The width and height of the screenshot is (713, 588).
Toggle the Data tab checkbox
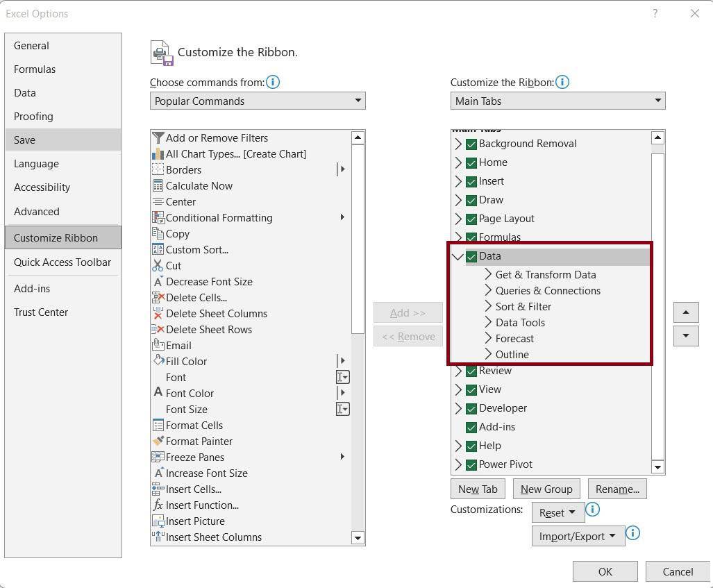[x=471, y=256]
